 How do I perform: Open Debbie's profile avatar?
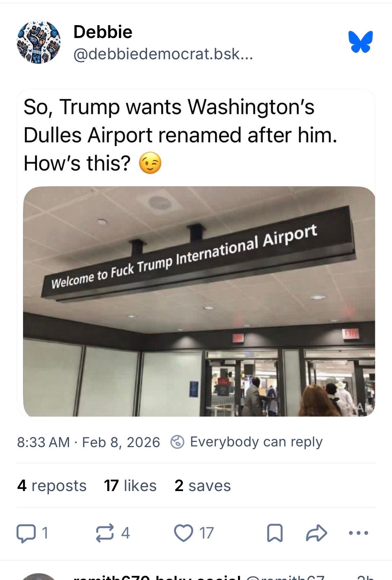point(39,42)
